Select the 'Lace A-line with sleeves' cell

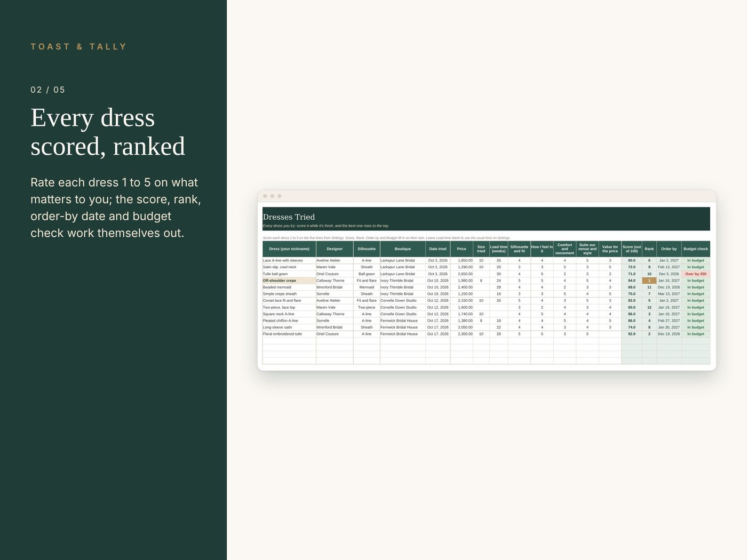pyautogui.click(x=289, y=261)
